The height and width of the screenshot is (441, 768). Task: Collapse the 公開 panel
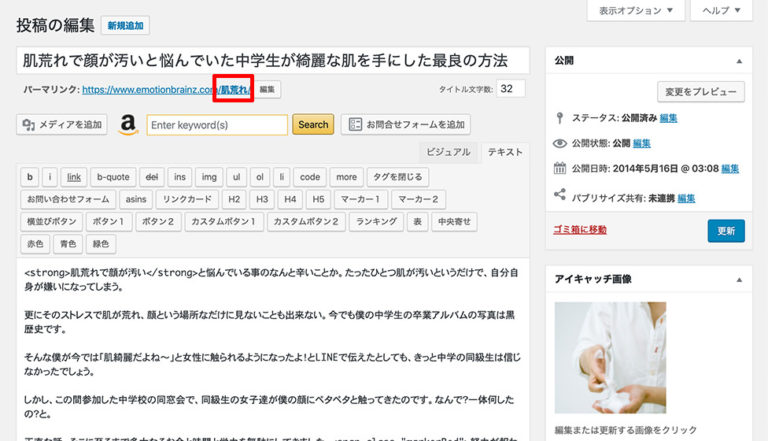pyautogui.click(x=739, y=61)
